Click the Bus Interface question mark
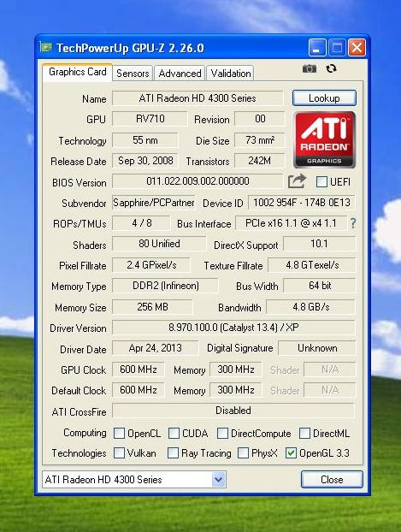Viewport: 401px width, 532px height. tap(353, 223)
